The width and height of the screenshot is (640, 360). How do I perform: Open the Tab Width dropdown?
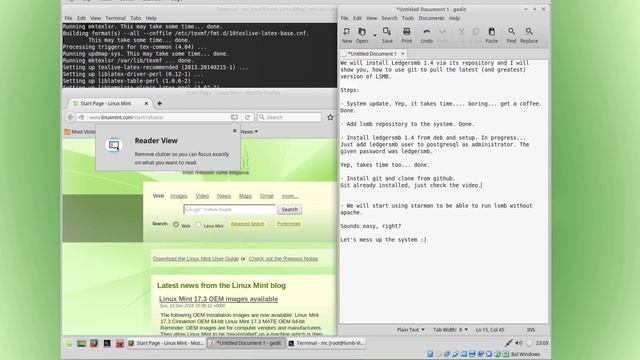pos(450,330)
